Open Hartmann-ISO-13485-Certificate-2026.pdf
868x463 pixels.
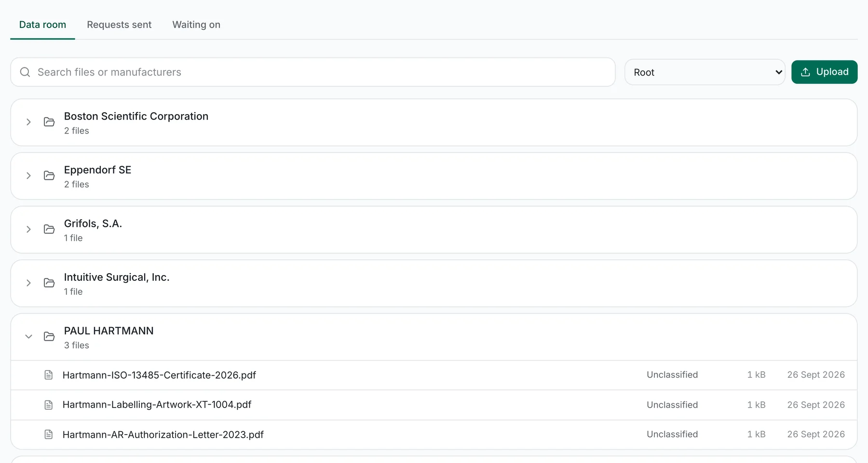[x=159, y=375]
